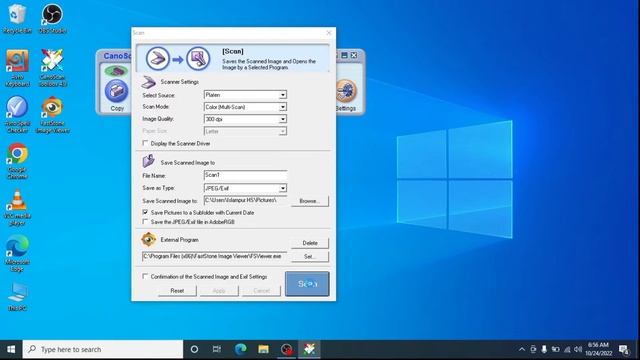This screenshot has width=640, height=360.
Task: Open CanoScan Toolbox desktop shortcut
Action: pyautogui.click(x=52, y=68)
